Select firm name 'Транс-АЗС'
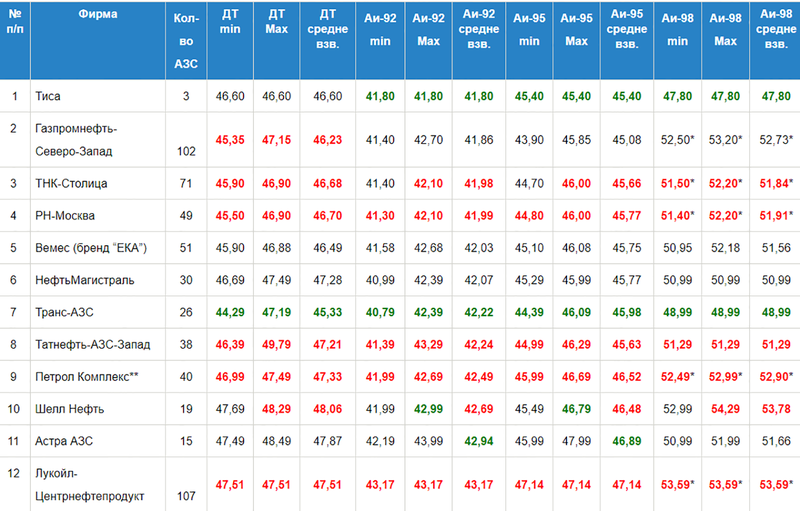This screenshot has height=511, width=800. tap(64, 312)
